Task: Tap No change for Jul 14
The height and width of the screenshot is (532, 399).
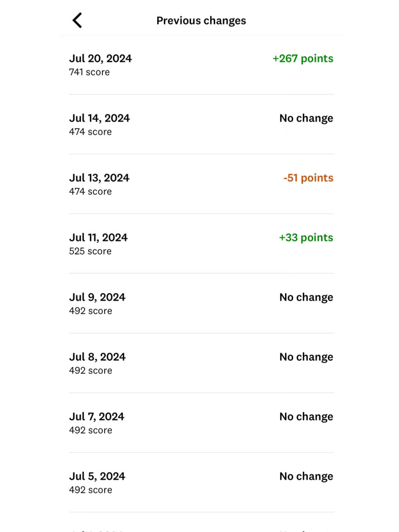Action: point(306,118)
